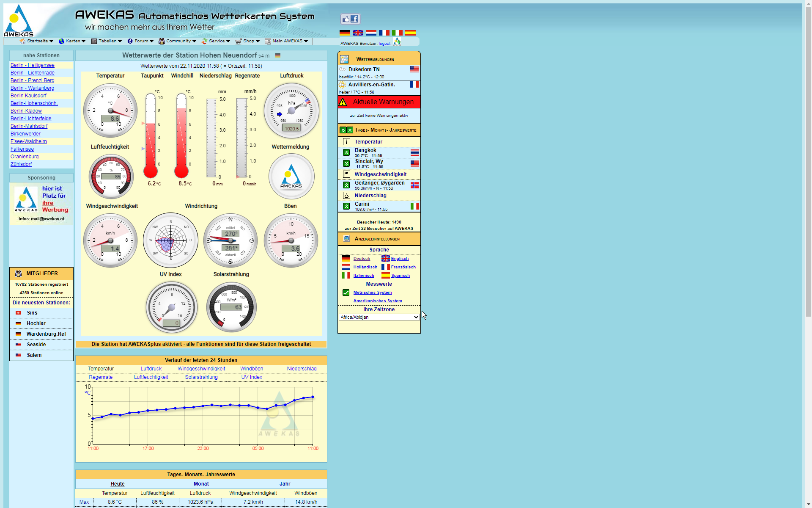Image resolution: width=812 pixels, height=508 pixels.
Task: Click the Mitglieder members icon
Action: point(18,273)
